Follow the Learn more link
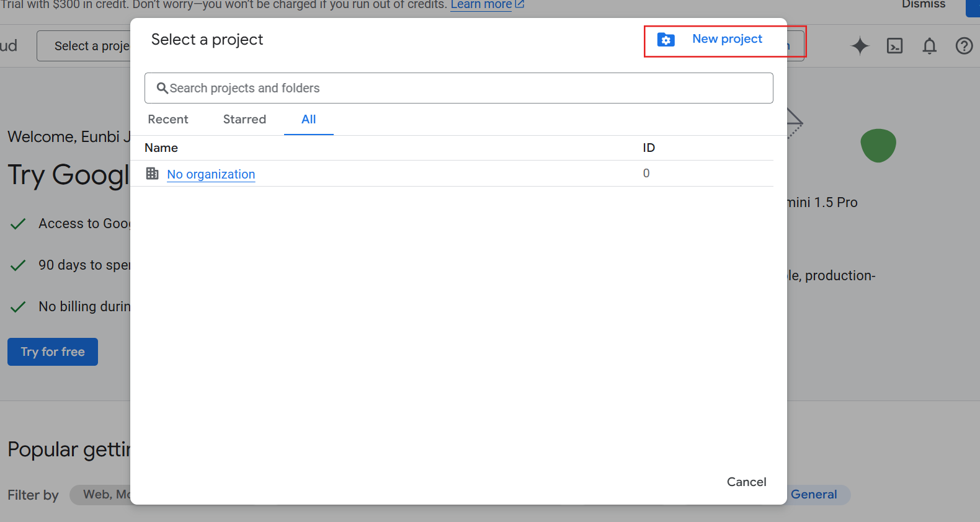The width and height of the screenshot is (980, 522). [481, 5]
